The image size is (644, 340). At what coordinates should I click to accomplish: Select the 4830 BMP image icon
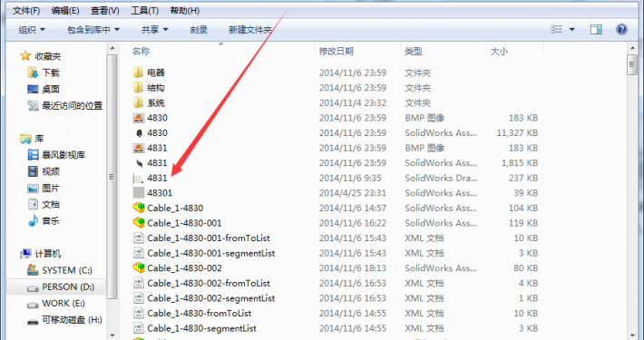coord(139,118)
